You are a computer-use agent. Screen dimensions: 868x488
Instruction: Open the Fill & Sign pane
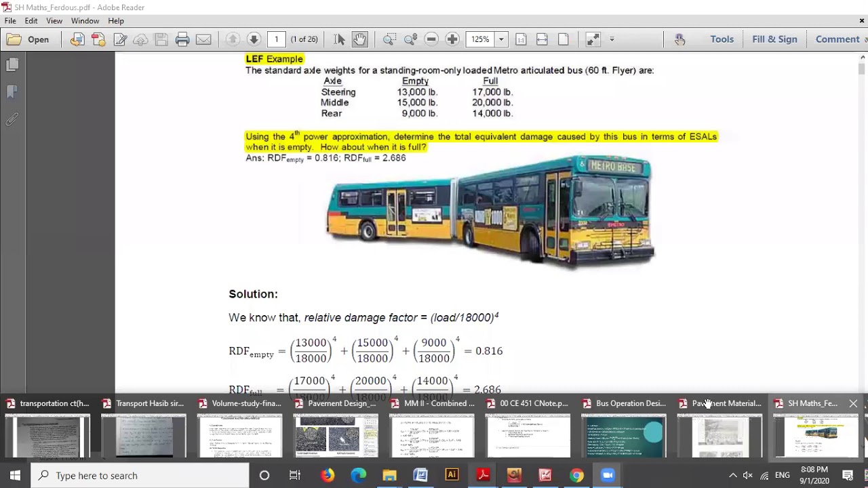(x=774, y=39)
